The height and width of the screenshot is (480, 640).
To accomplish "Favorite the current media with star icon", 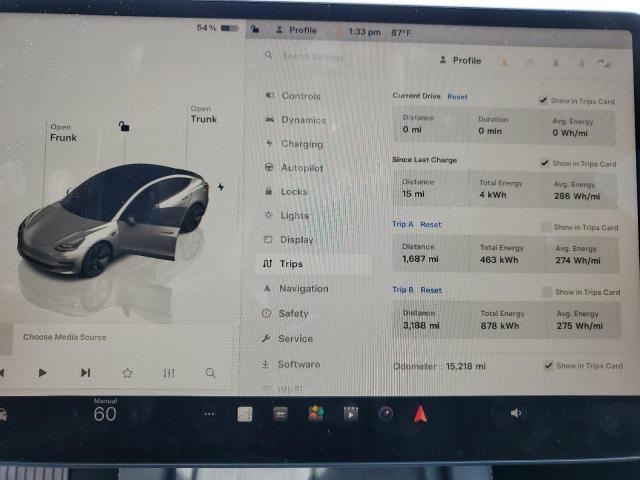I will pos(127,373).
